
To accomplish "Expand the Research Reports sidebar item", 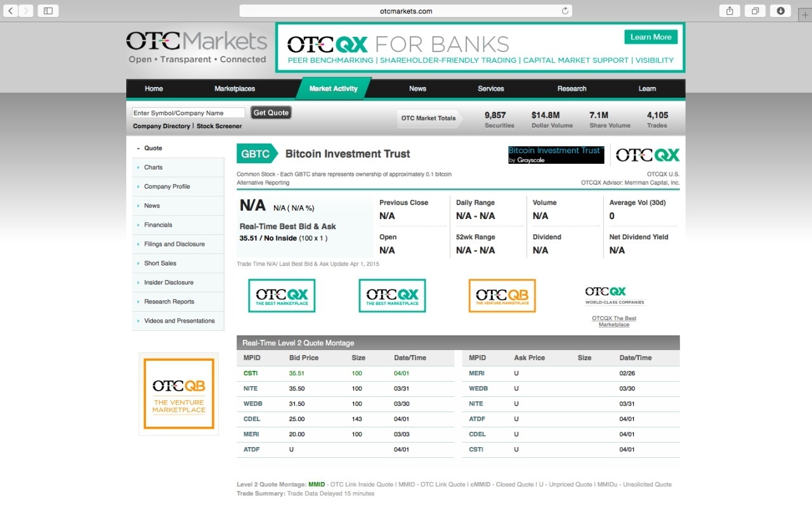I will [x=178, y=302].
